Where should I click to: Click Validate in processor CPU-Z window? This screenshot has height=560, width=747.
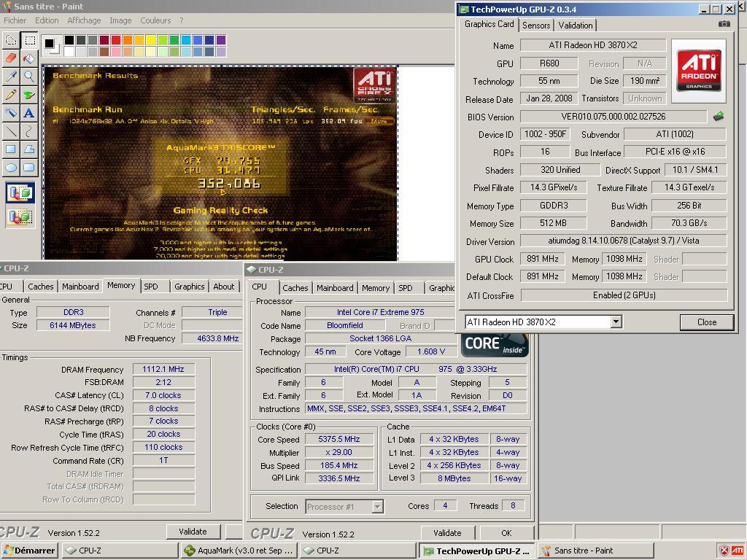tap(447, 533)
